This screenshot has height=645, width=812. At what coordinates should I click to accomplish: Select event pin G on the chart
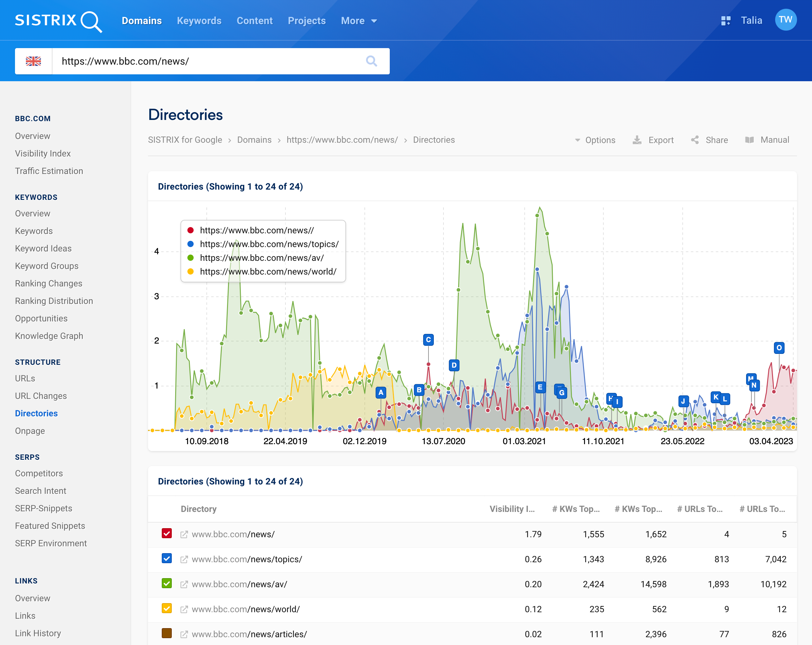pos(562,393)
